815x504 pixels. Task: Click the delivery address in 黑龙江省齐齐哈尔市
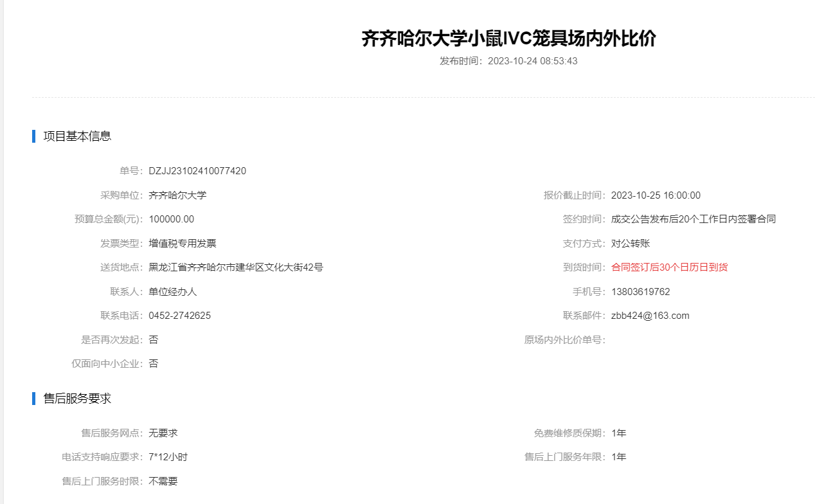pyautogui.click(x=235, y=267)
